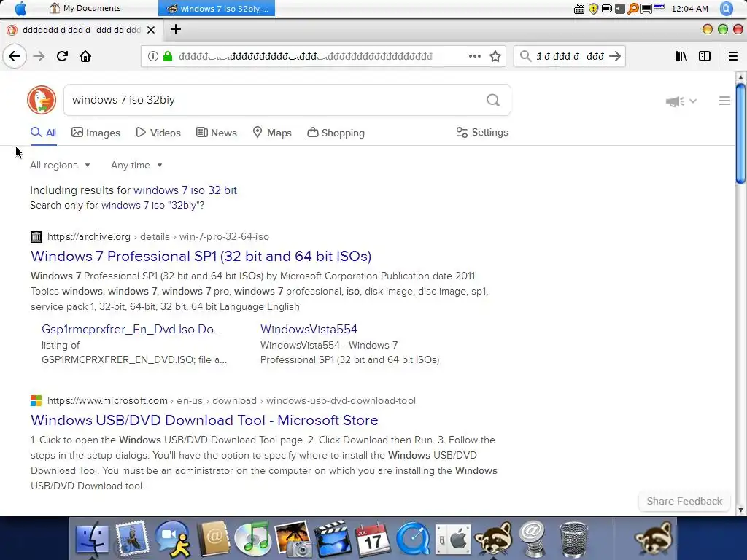The height and width of the screenshot is (560, 747).
Task: Open search Settings
Action: point(482,133)
